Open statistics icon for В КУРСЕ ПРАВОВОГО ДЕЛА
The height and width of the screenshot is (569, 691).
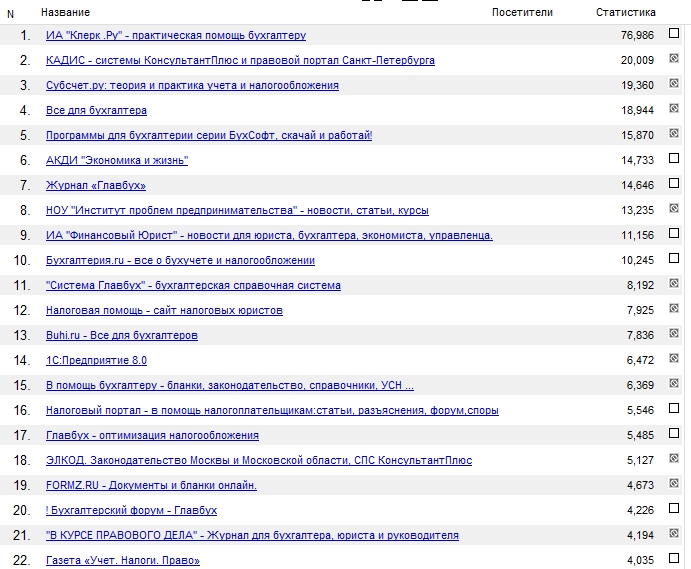[674, 533]
